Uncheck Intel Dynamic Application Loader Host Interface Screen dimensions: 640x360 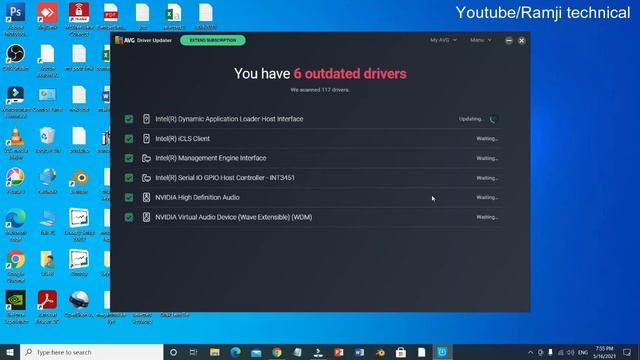point(129,119)
